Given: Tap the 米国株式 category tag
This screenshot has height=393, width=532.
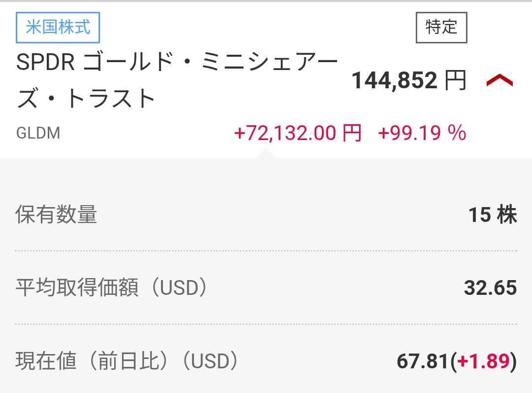Looking at the screenshot, I should point(58,27).
